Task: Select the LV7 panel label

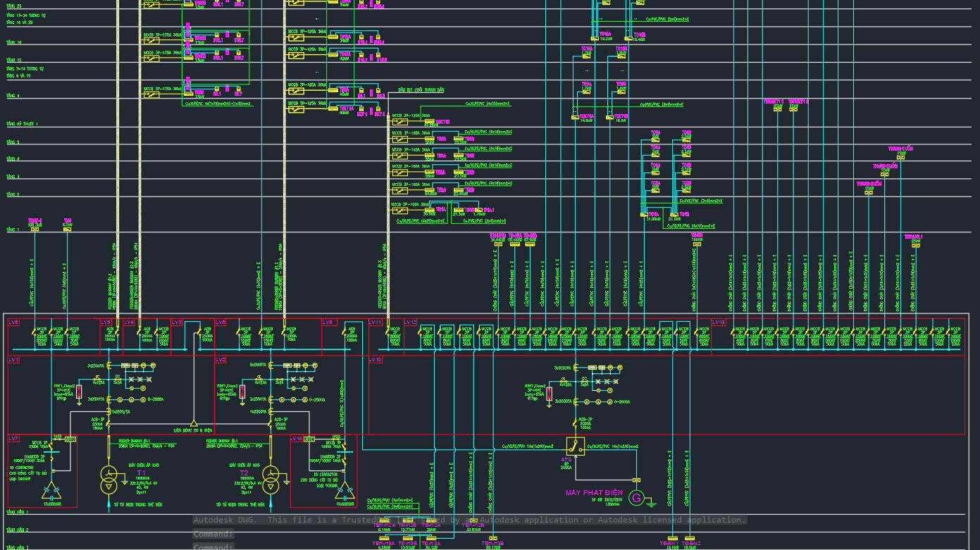Action: (x=14, y=438)
